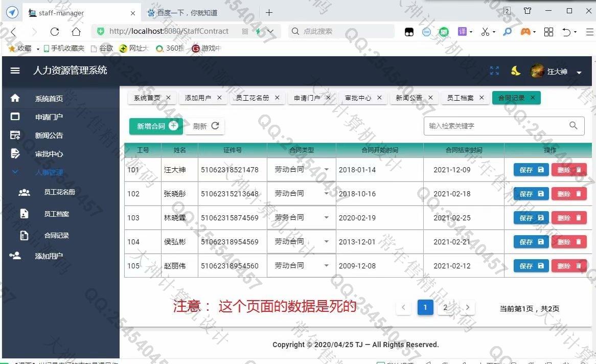Toggle dark mode moon icon
Screen dimensions: 596x364
[x=515, y=71]
